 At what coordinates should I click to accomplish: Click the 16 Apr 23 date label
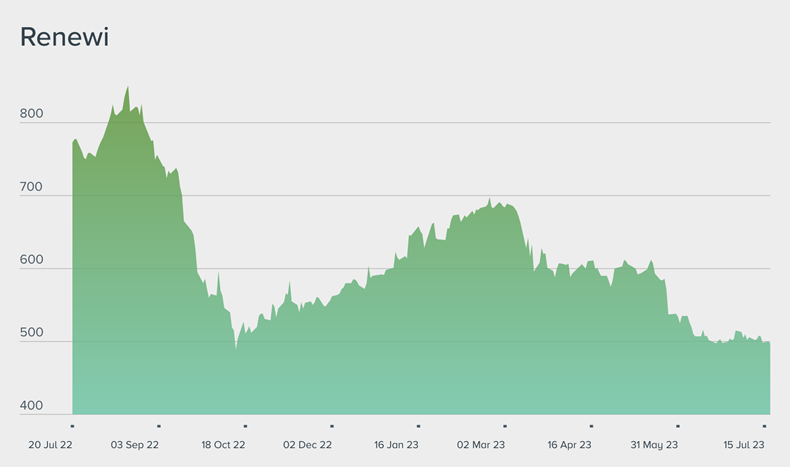[x=569, y=445]
